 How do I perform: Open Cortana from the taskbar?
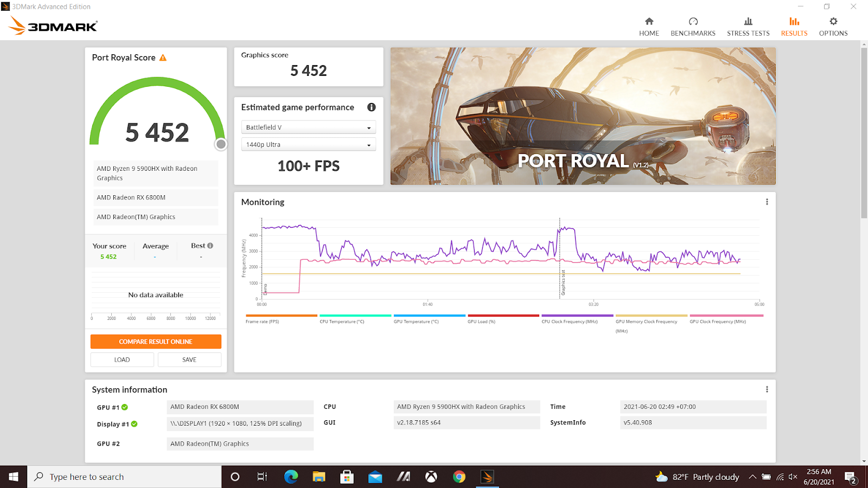point(235,477)
